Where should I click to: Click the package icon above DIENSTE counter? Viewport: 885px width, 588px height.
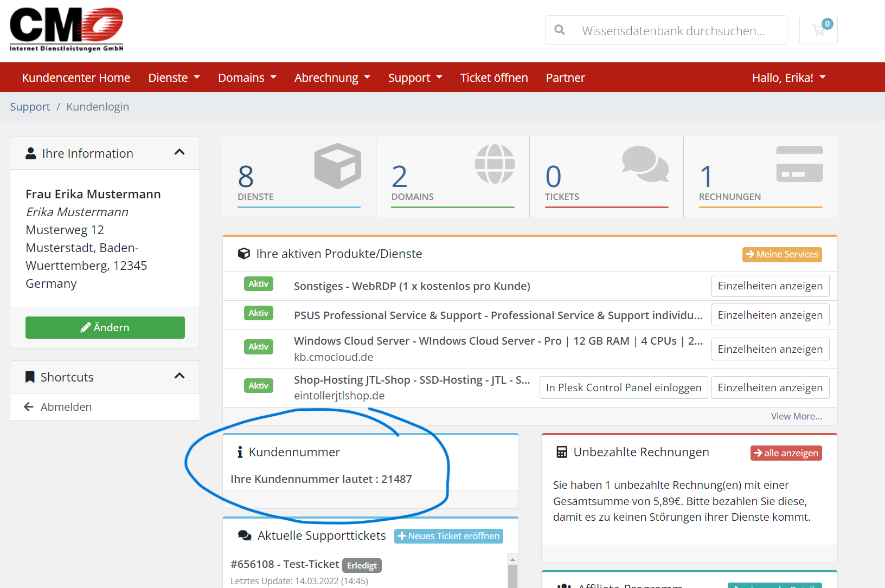pos(337,165)
